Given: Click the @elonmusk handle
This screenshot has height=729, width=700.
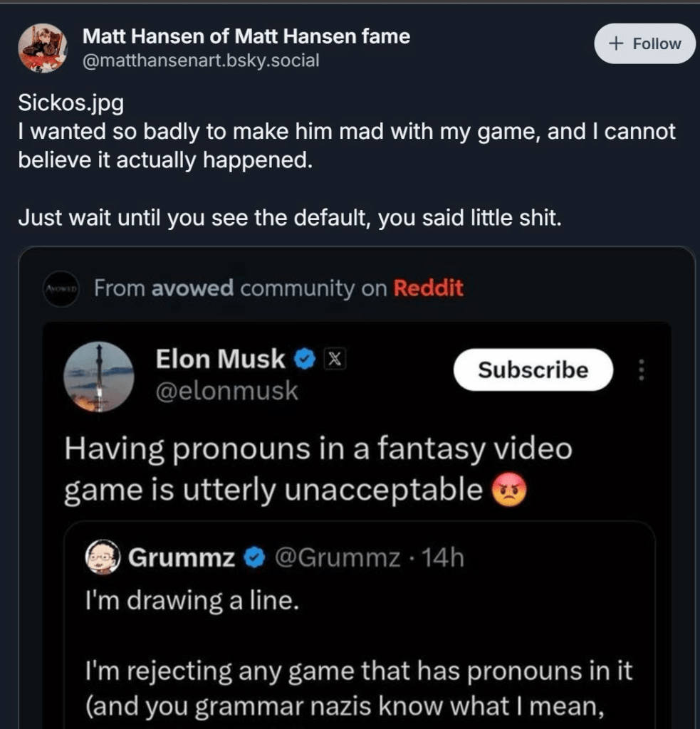Looking at the screenshot, I should 226,392.
